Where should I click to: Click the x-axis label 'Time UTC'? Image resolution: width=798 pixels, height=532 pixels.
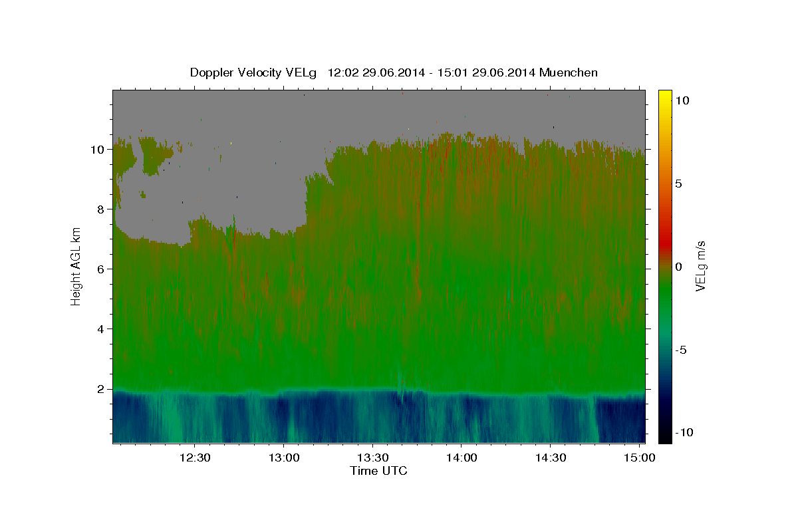[x=378, y=471]
